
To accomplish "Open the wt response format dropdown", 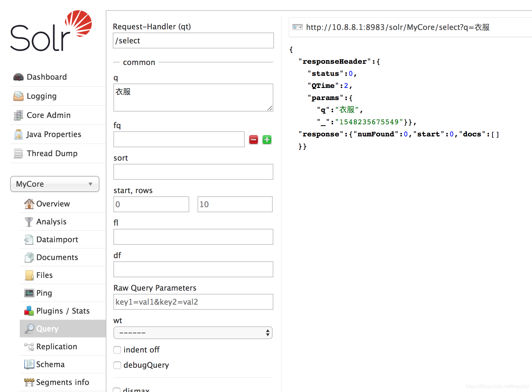I will click(x=193, y=333).
